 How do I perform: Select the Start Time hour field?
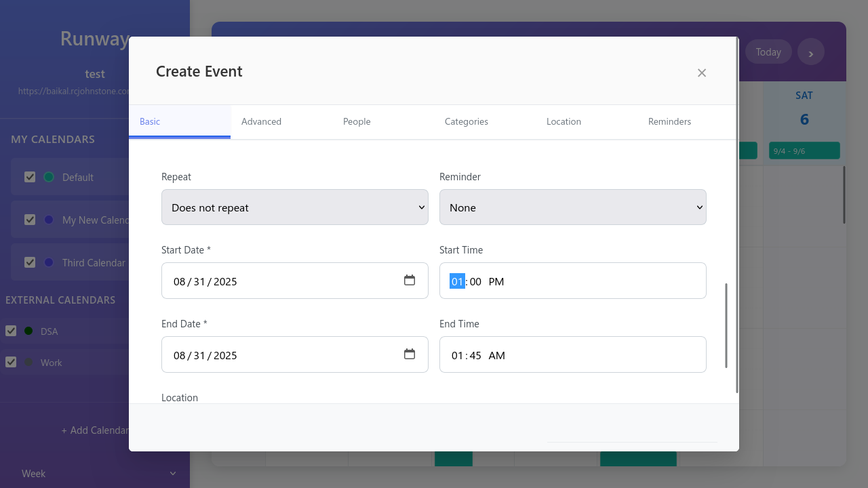tap(456, 281)
